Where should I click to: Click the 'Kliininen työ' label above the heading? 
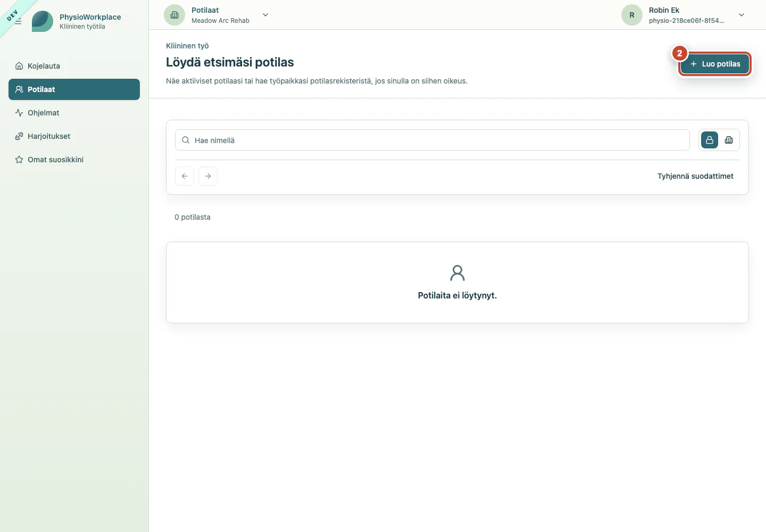tap(187, 46)
